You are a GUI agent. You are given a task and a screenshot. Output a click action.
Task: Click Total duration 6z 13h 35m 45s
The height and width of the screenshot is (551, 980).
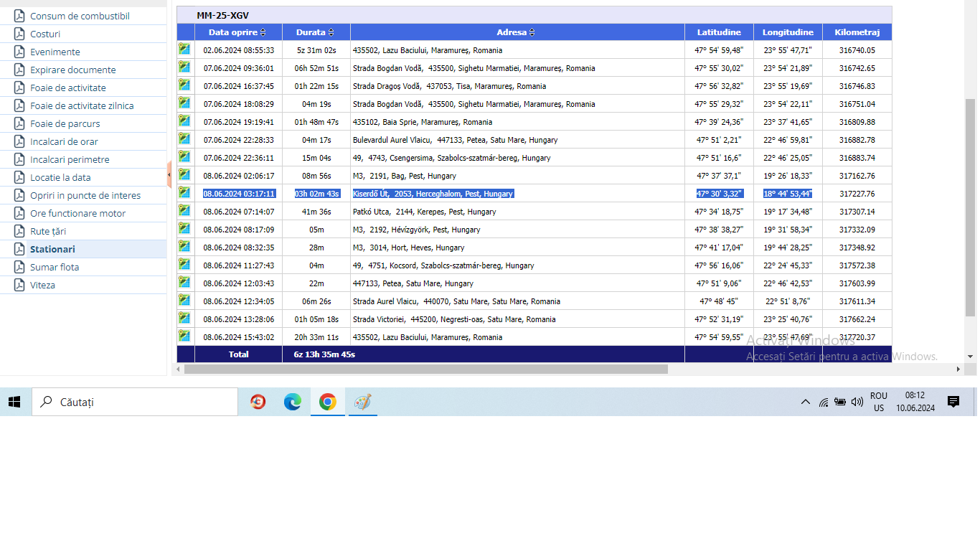pos(324,354)
